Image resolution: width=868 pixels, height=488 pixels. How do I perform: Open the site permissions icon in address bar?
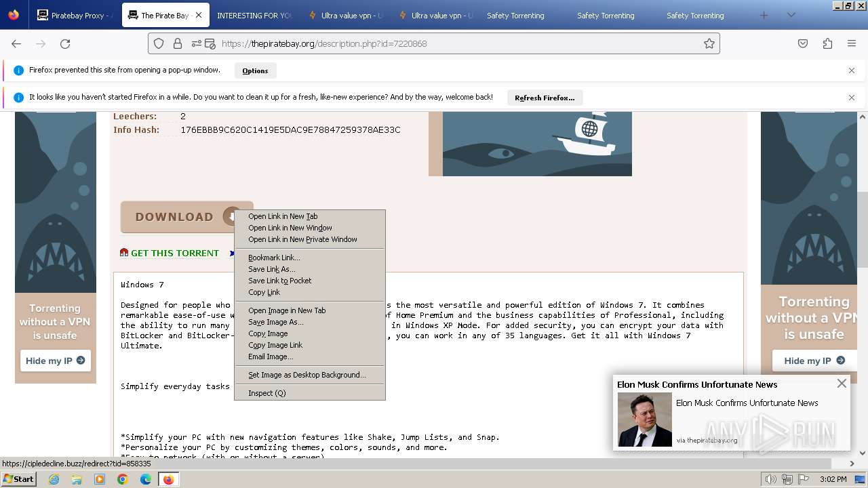[x=197, y=43]
